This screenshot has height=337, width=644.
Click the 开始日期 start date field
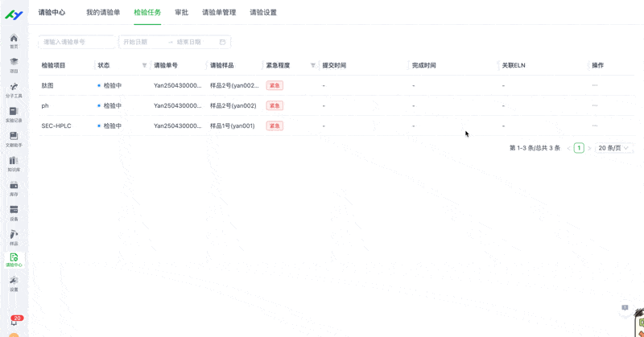coord(144,42)
